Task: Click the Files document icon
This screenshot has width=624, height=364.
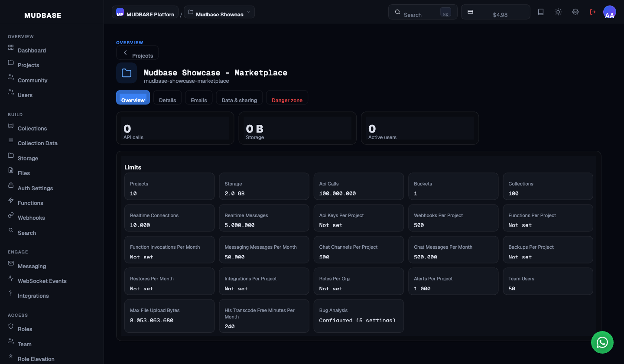Action: click(x=11, y=170)
